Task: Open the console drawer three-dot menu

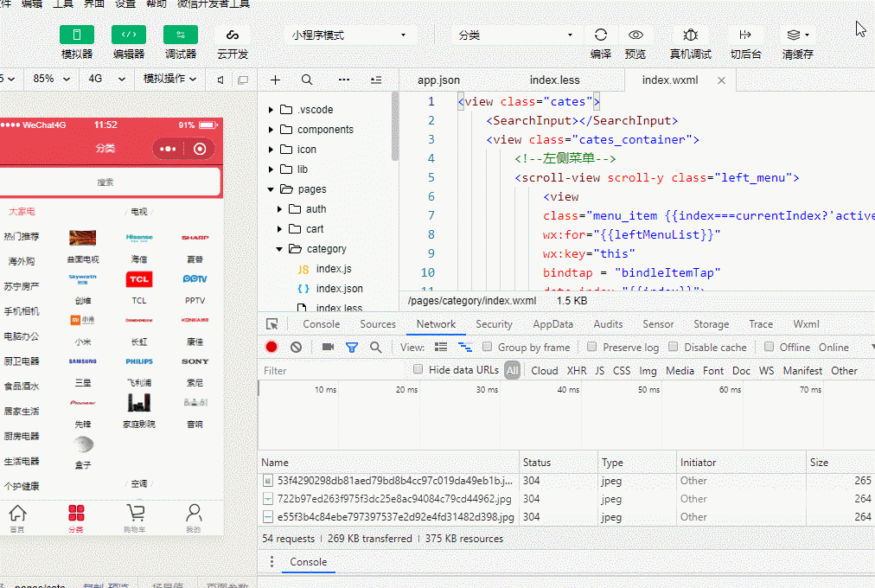Action: (271, 562)
